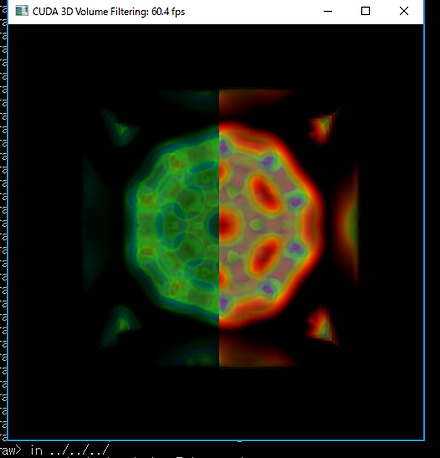The width and height of the screenshot is (440, 458).
Task: Click the vertical split line between halves
Action: [219, 228]
